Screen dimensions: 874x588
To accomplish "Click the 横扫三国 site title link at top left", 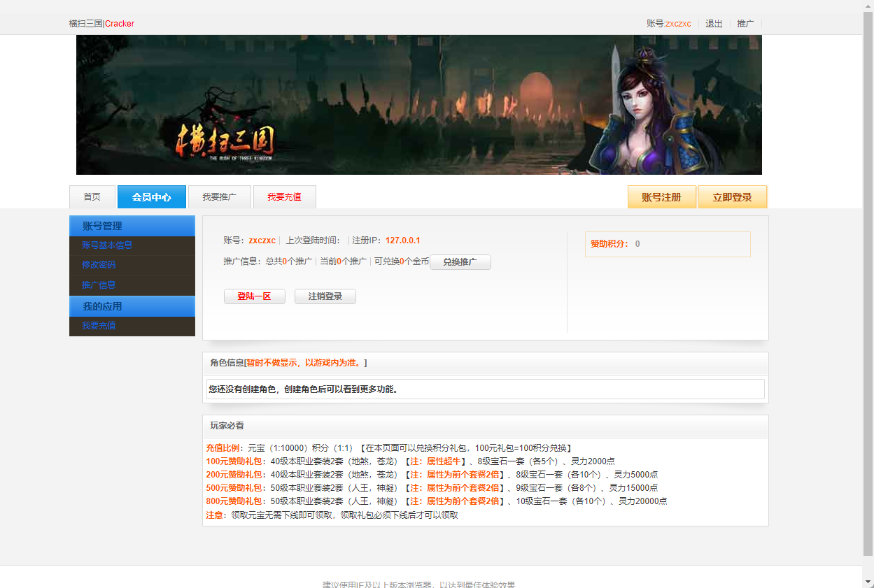I will [x=85, y=24].
